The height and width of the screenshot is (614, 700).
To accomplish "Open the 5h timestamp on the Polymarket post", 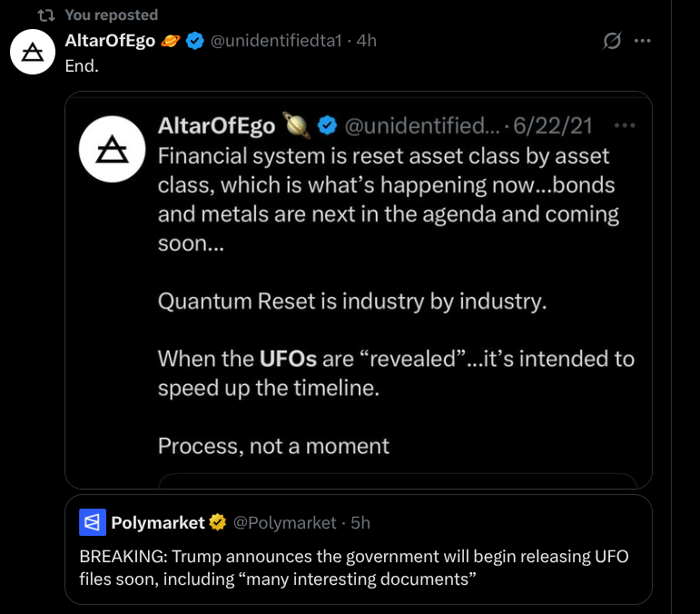I will tap(360, 522).
